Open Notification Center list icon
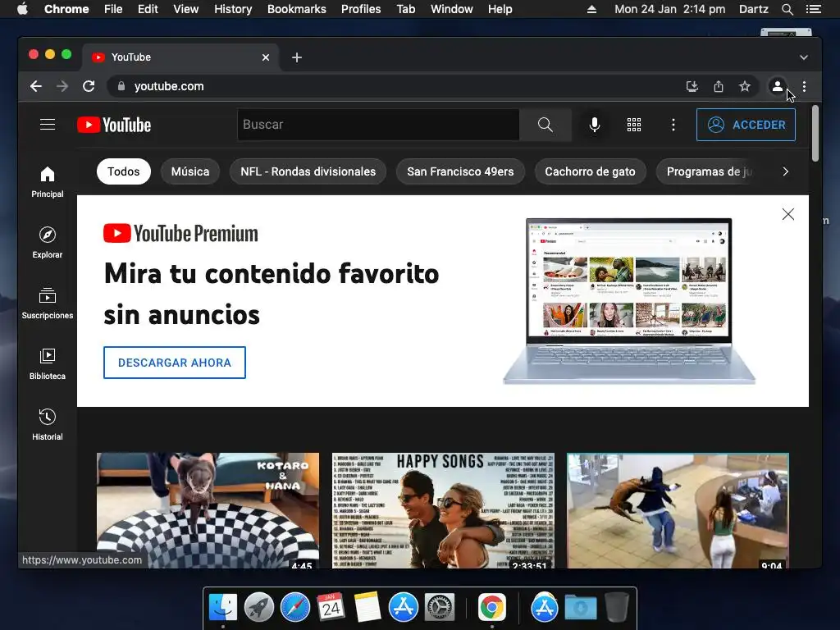The image size is (840, 630). (x=813, y=9)
